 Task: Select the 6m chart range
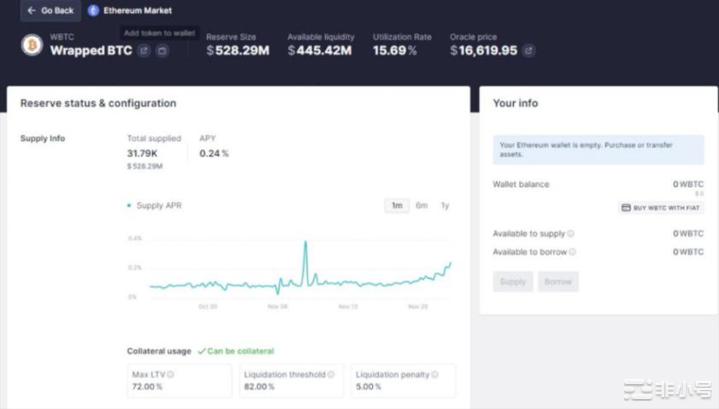click(421, 205)
